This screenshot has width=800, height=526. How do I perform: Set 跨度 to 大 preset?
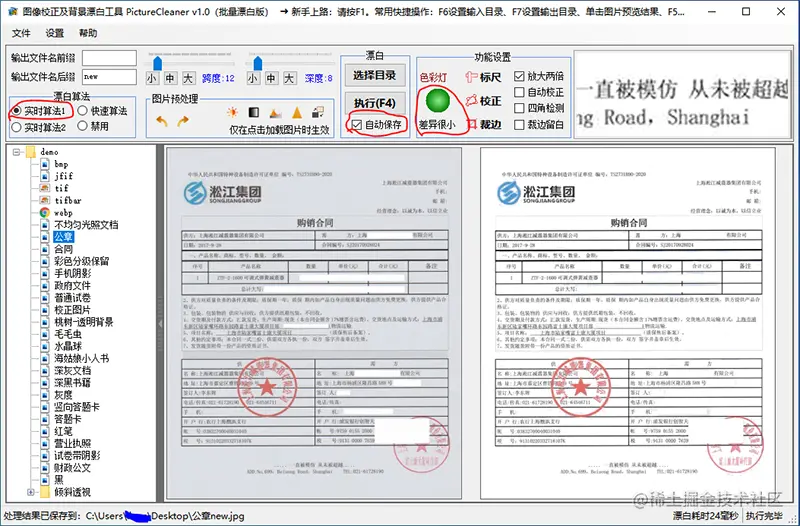pos(188,78)
